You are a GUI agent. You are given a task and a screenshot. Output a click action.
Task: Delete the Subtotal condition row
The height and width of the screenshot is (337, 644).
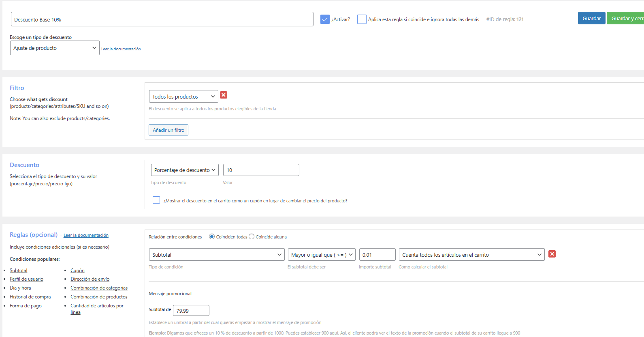tap(552, 254)
